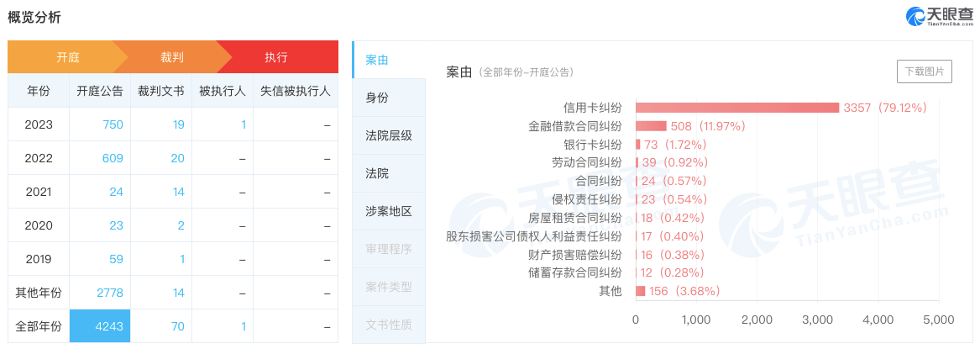Open the 涉案地区 side tab

(389, 211)
